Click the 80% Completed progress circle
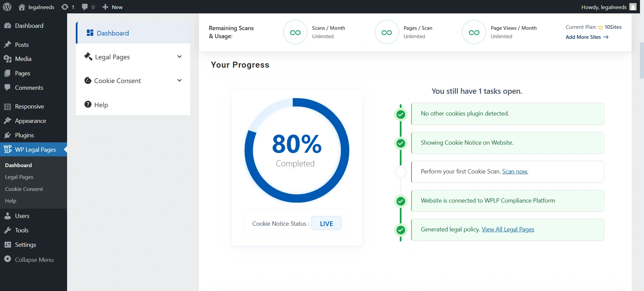Viewport: 644px width, 291px height. 297,150
